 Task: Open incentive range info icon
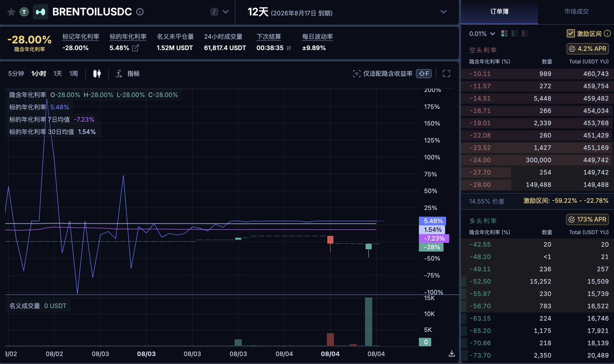click(607, 34)
